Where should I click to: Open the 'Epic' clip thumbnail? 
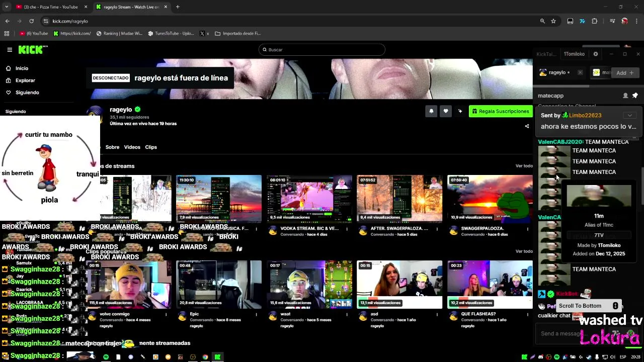219,284
